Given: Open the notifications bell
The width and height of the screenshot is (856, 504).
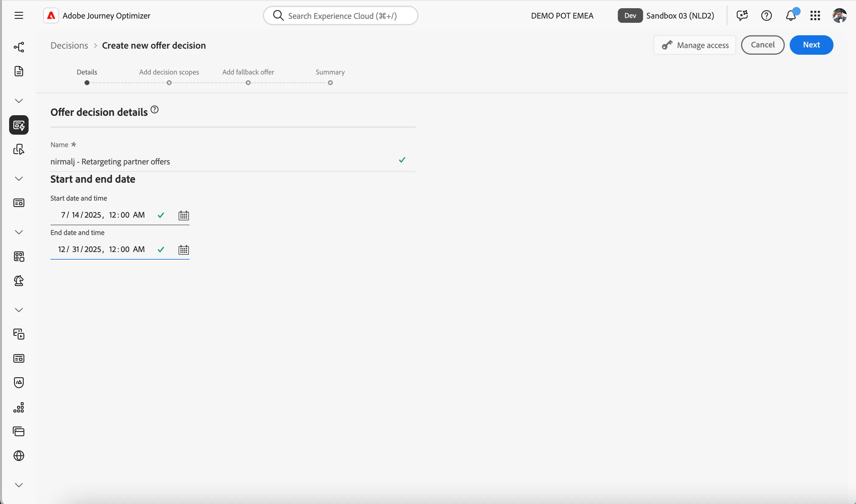Looking at the screenshot, I should click(x=791, y=16).
